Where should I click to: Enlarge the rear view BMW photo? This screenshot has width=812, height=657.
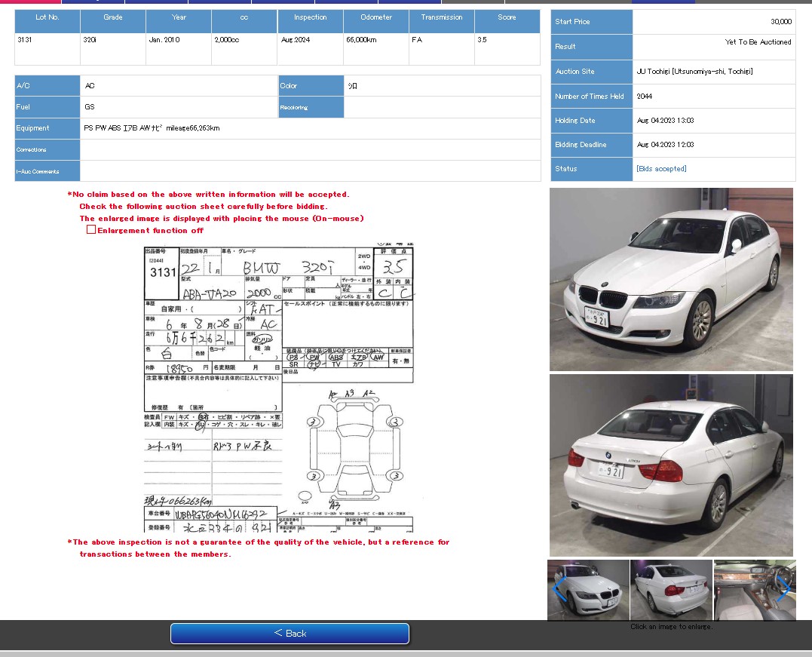[671, 465]
